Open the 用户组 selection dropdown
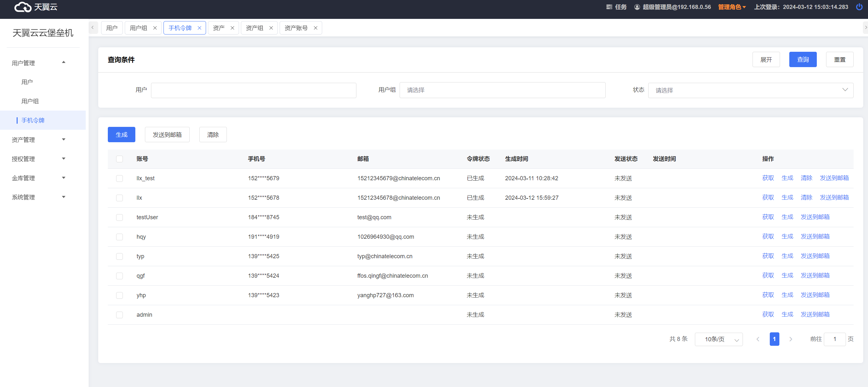Image resolution: width=868 pixels, height=387 pixels. tap(502, 90)
